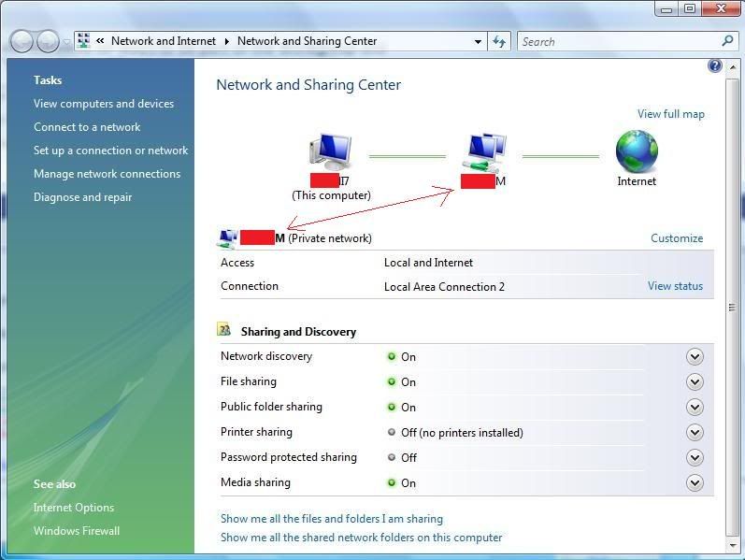The image size is (745, 560).
Task: Expand the Network discovery setting
Action: pyautogui.click(x=694, y=356)
